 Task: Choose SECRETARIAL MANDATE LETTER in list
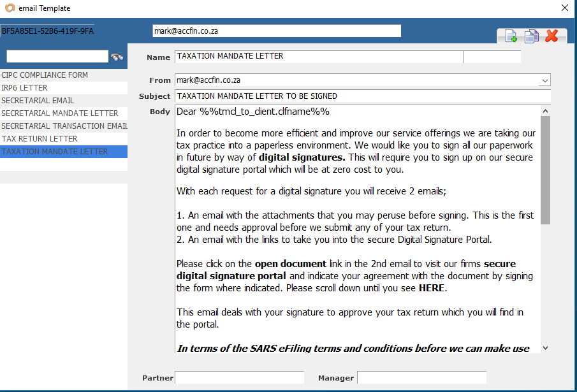[x=59, y=113]
